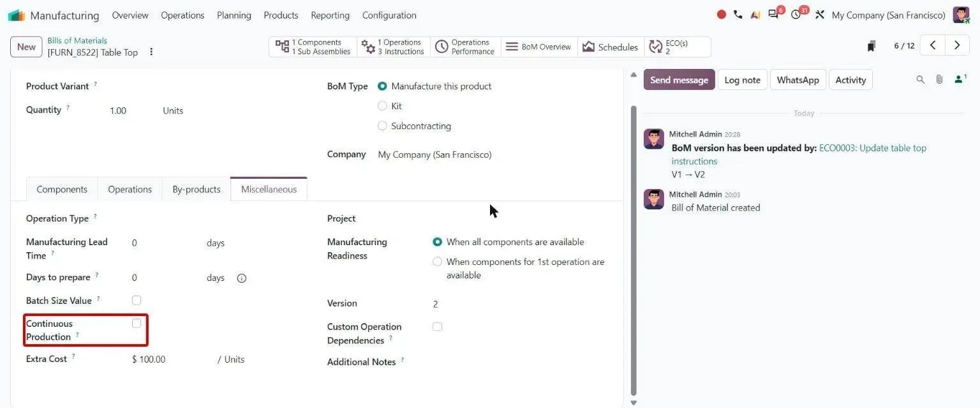Open BoM Overview smart button
Screen dimensions: 980x408
click(x=539, y=47)
